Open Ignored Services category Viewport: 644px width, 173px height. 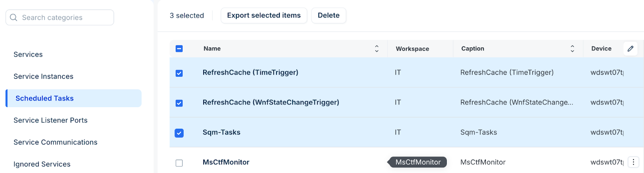coord(42,164)
